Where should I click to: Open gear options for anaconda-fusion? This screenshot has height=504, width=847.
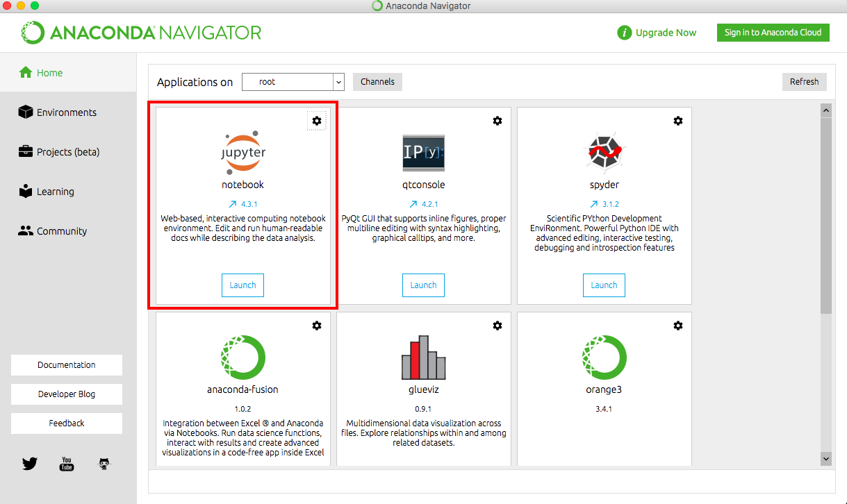tap(317, 326)
